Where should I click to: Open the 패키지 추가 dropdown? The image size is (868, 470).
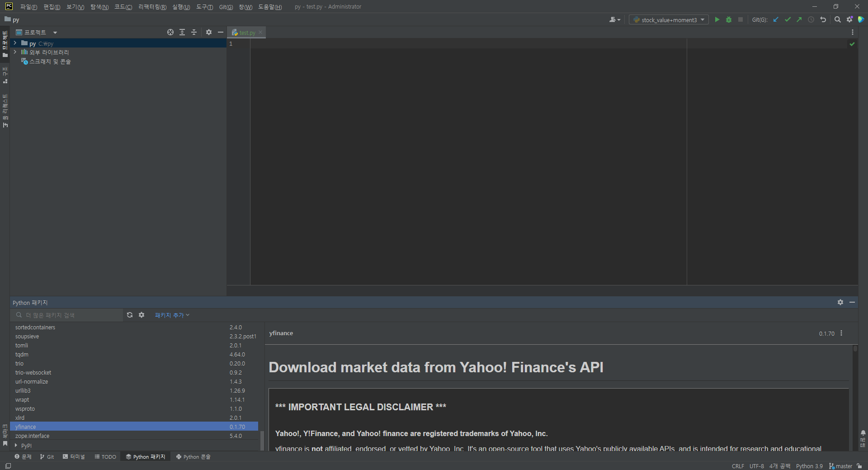coord(172,315)
